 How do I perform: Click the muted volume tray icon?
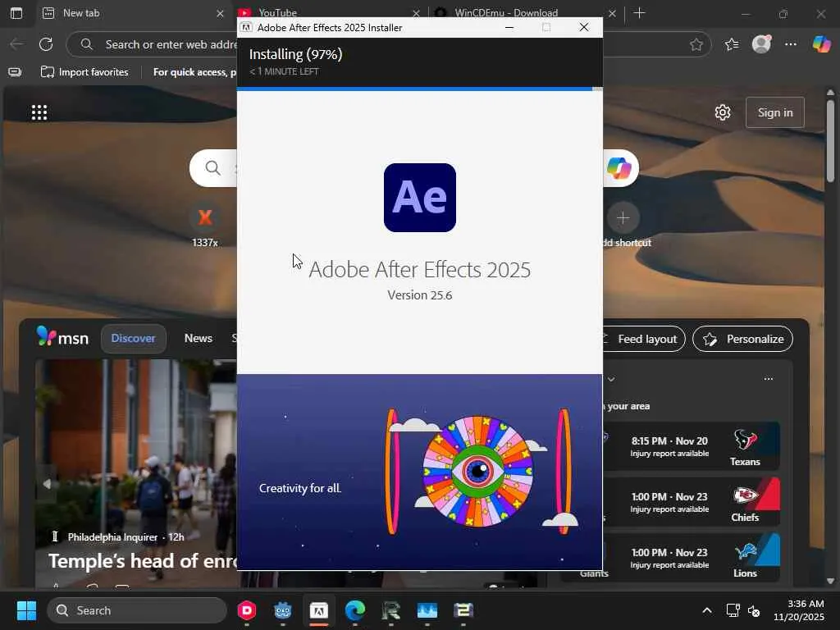(x=754, y=610)
